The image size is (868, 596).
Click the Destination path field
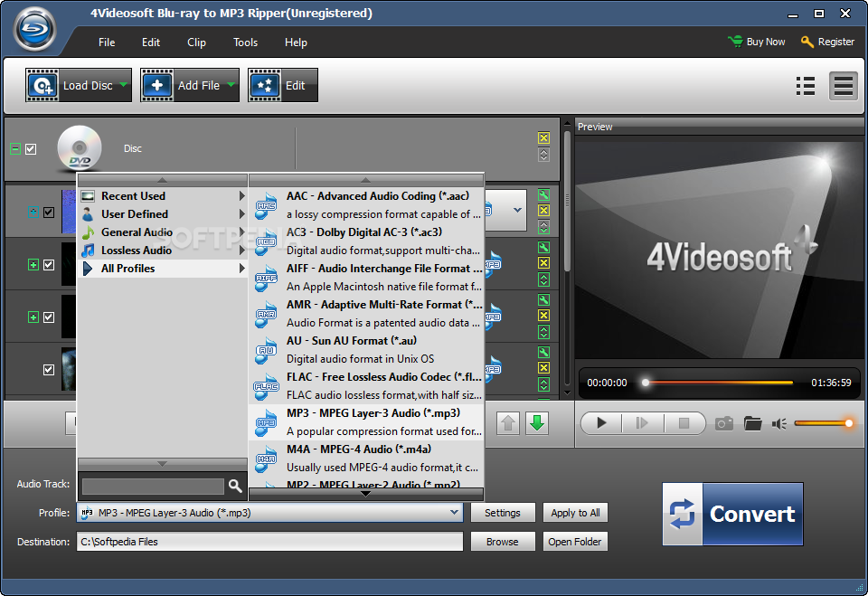(269, 542)
